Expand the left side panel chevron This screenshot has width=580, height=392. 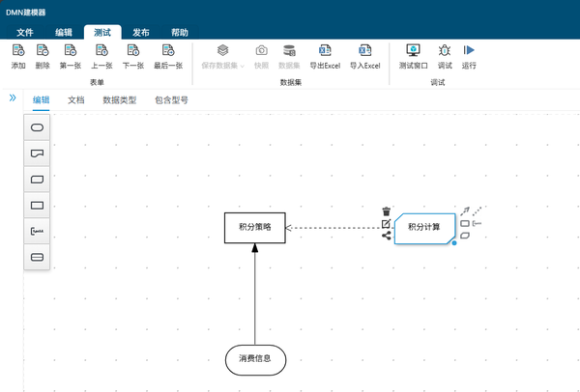point(13,98)
